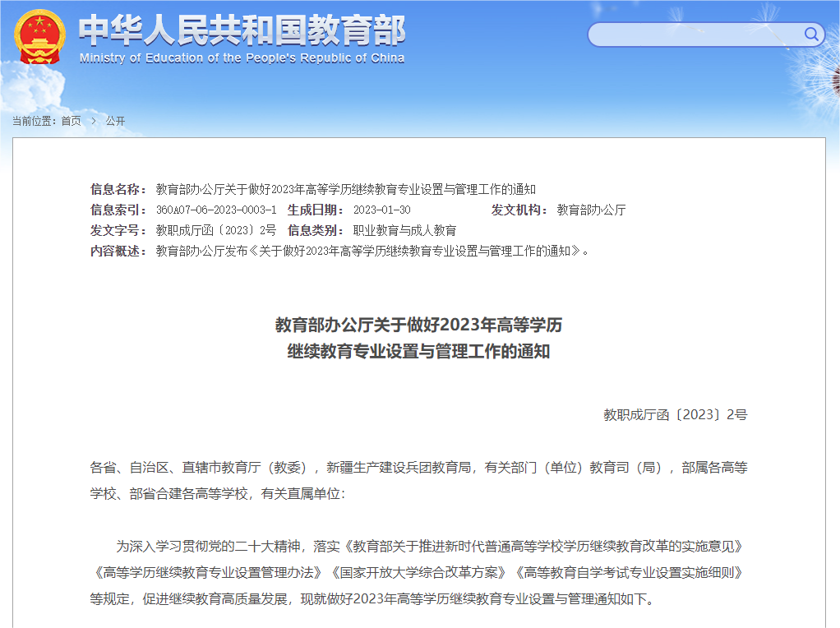Open 公开 in the breadcrumb trail

[x=115, y=121]
